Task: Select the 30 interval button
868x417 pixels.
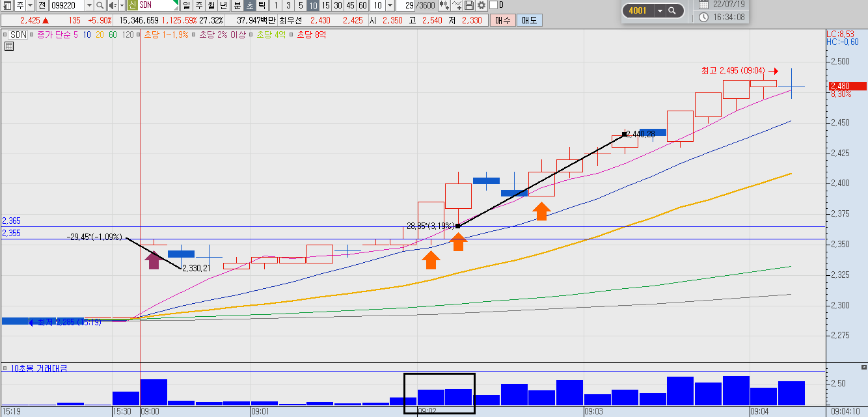Action: point(338,5)
